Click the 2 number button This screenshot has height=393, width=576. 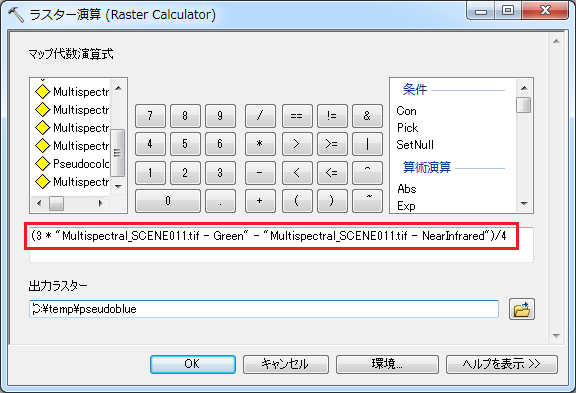[185, 172]
